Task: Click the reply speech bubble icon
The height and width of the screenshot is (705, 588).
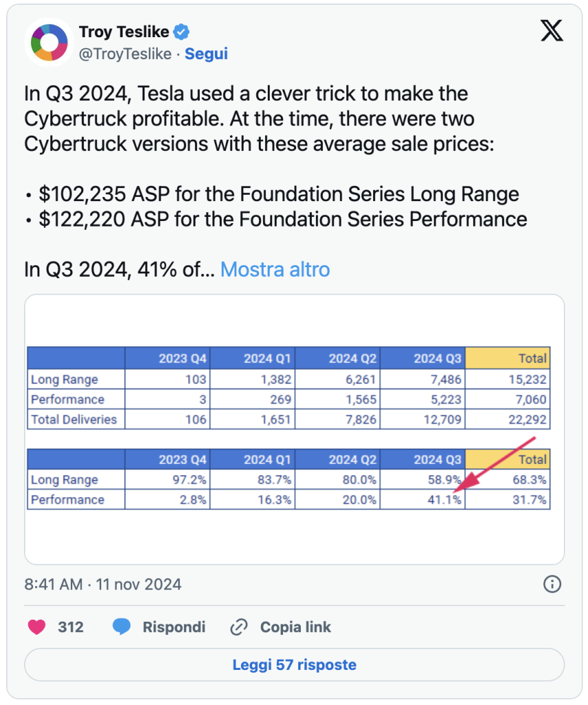Action: point(121,627)
